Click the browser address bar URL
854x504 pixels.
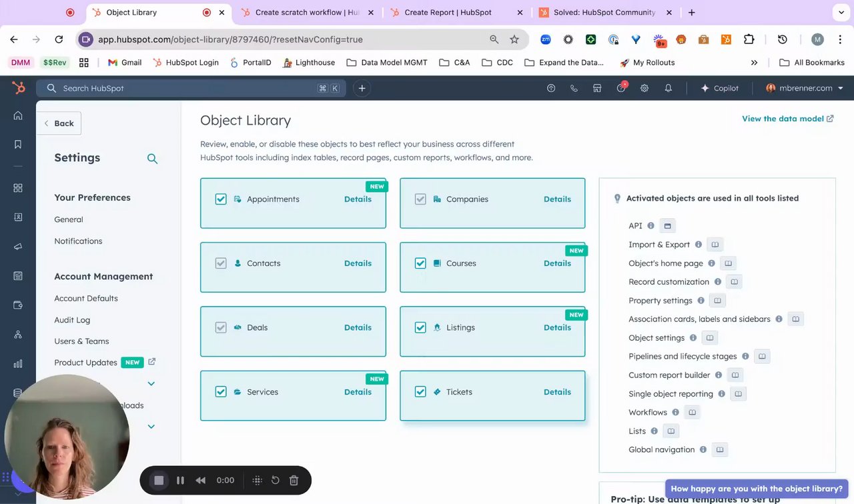tap(230, 39)
